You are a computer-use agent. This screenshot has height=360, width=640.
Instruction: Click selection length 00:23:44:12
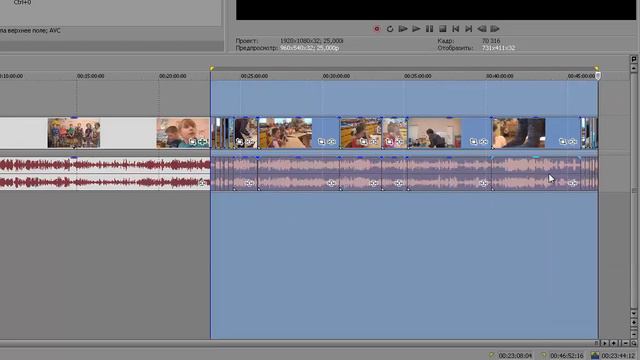pyautogui.click(x=618, y=356)
